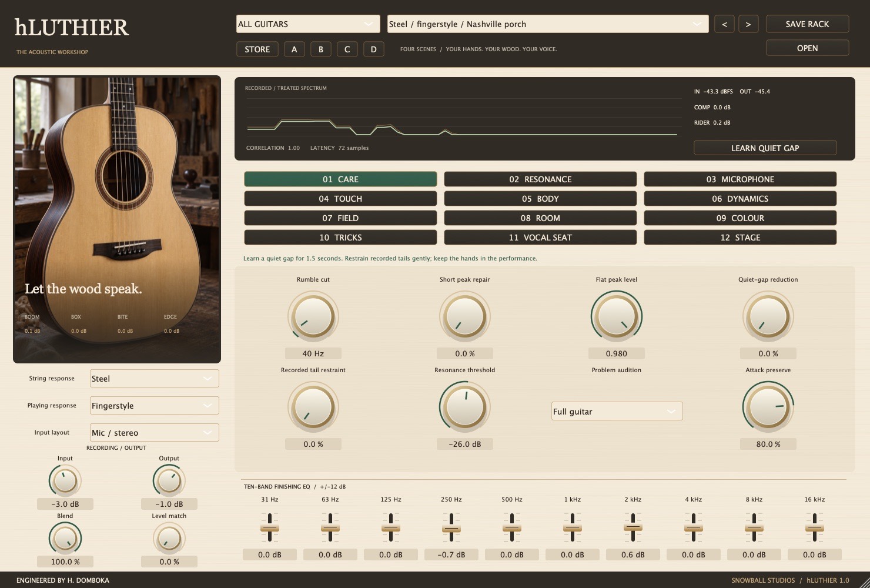Switch to the 04 TOUCH tab

coord(340,199)
